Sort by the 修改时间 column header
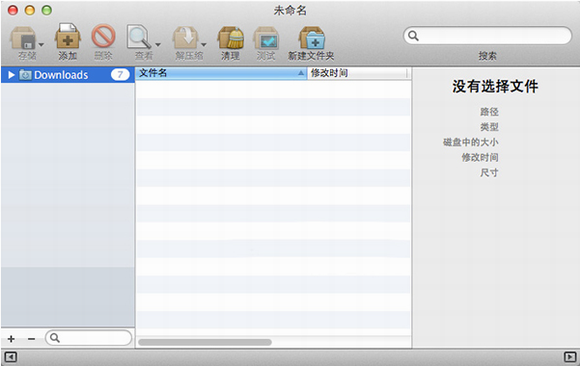The image size is (580, 366). pyautogui.click(x=359, y=73)
